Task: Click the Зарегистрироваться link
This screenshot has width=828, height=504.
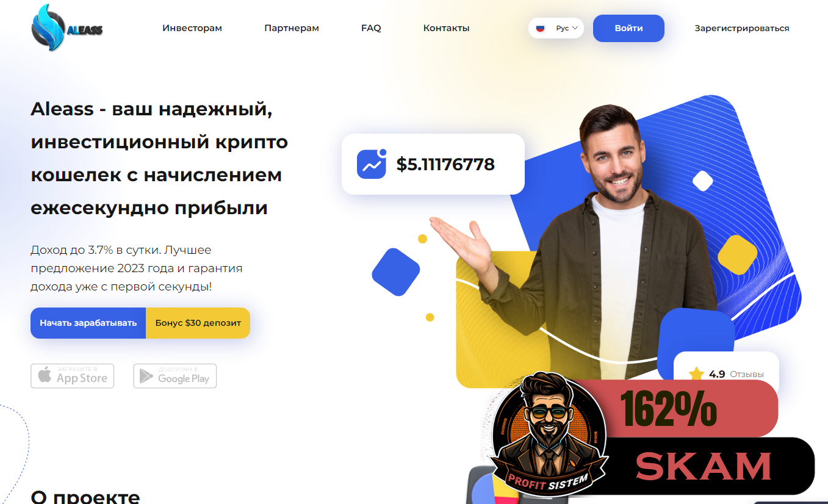Action: tap(742, 28)
